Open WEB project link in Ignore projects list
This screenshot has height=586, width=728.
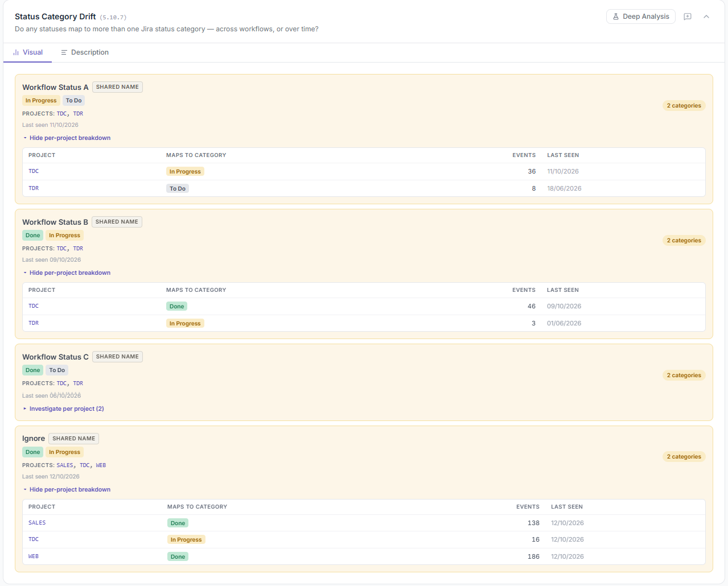101,465
